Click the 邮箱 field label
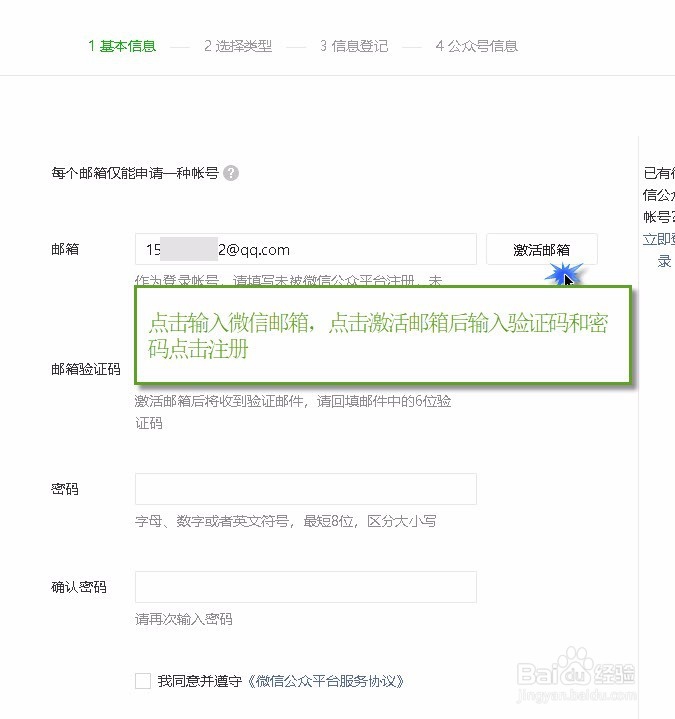 65,249
